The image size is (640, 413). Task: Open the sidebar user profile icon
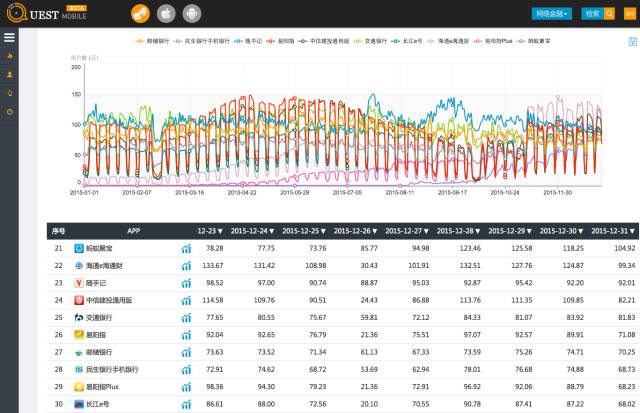click(10, 74)
